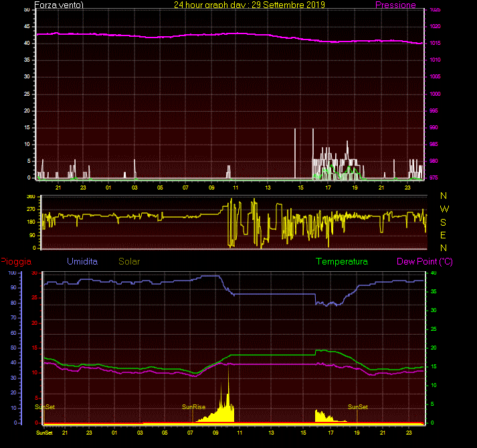Click the '975' pressure axis value
This screenshot has height=448, width=477.
coord(434,177)
